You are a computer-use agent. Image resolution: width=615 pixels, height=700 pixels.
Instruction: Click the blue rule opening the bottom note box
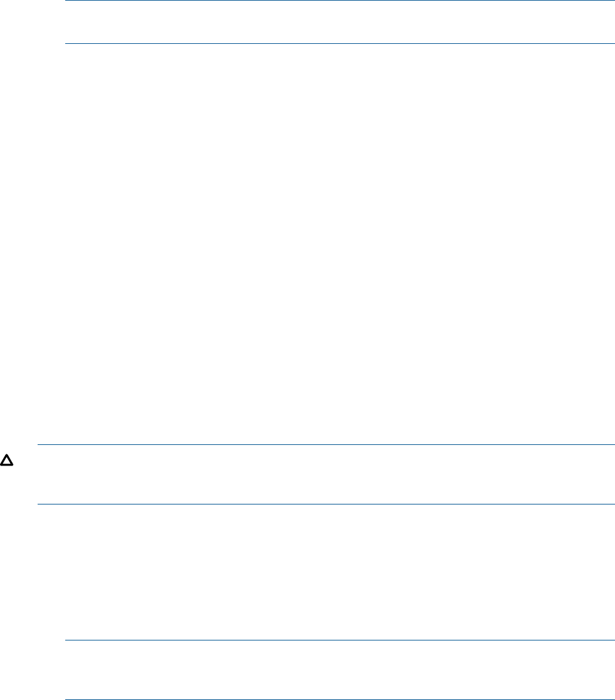click(340, 640)
